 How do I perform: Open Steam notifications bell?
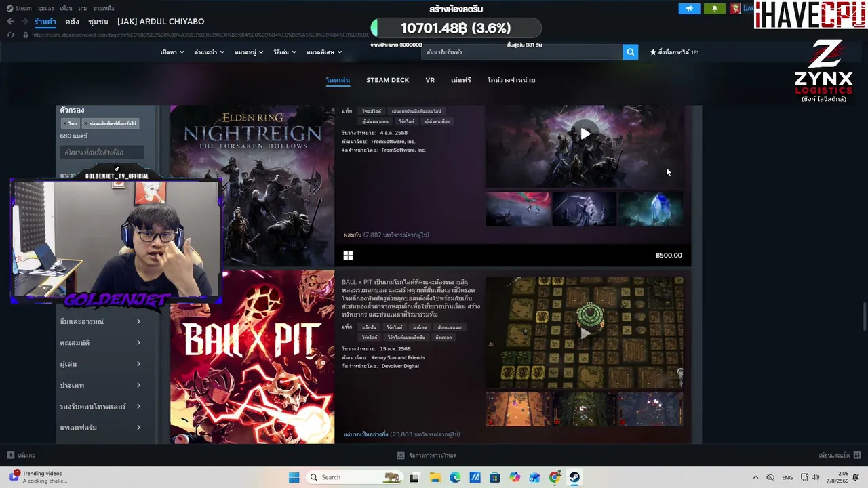(x=714, y=9)
